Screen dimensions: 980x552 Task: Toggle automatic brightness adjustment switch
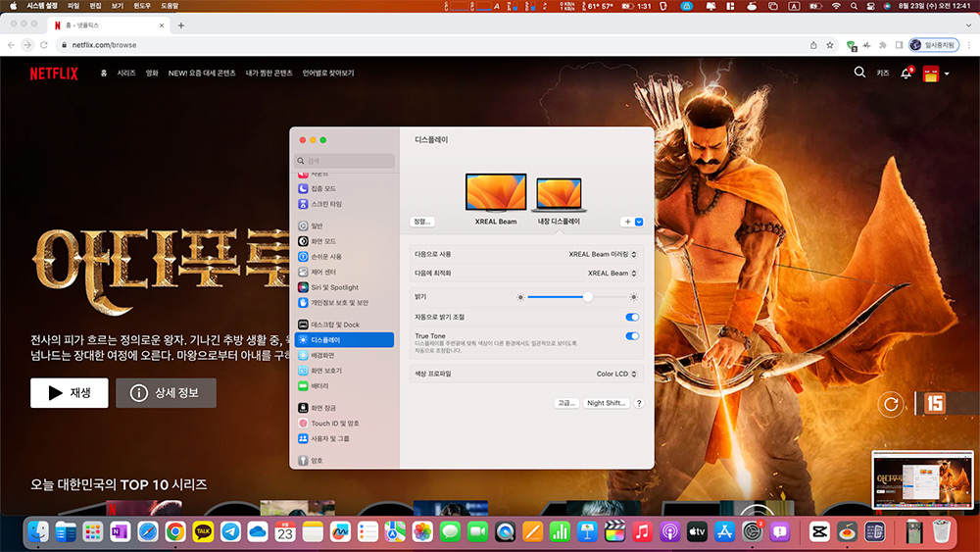632,318
